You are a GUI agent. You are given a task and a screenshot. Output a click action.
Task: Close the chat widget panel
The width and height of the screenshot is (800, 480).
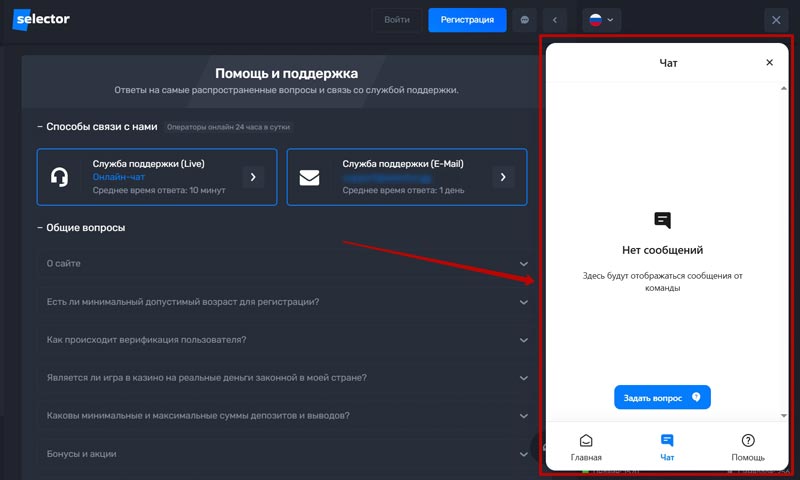[x=769, y=62]
